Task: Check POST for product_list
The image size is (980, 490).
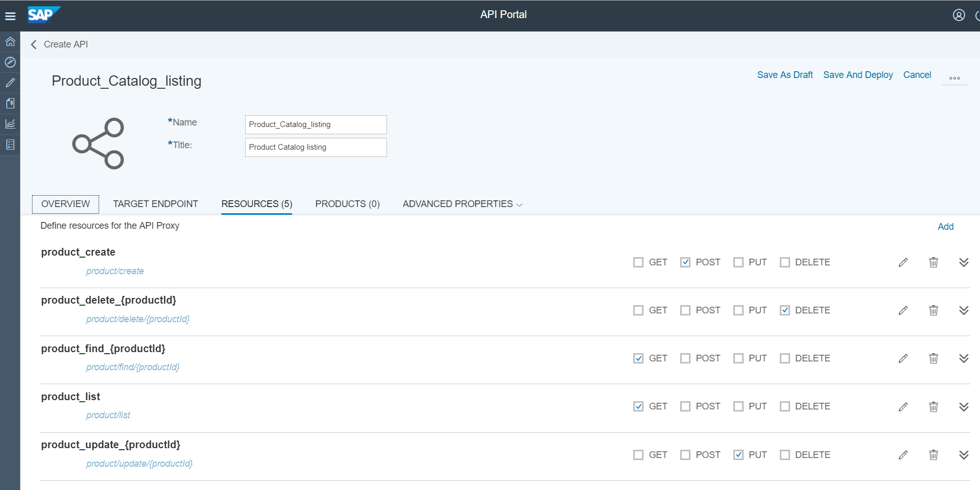Action: click(x=685, y=406)
